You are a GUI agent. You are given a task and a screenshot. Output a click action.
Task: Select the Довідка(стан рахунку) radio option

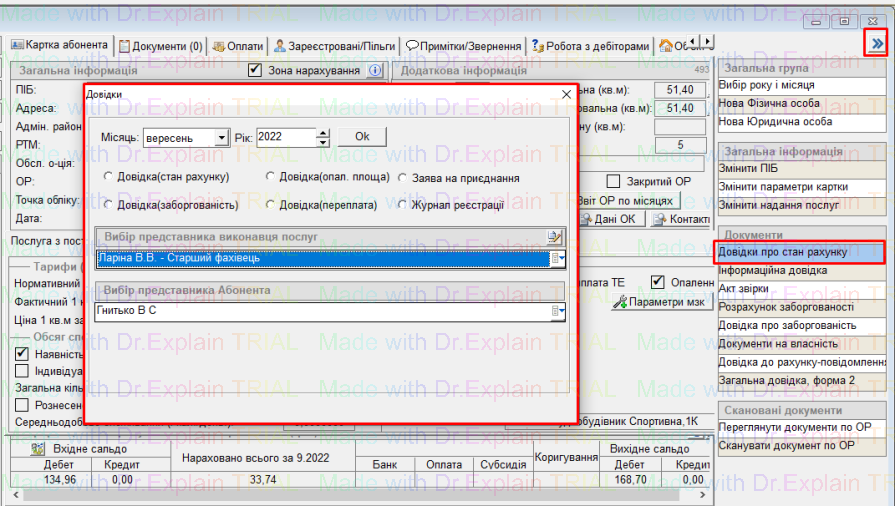click(x=108, y=177)
